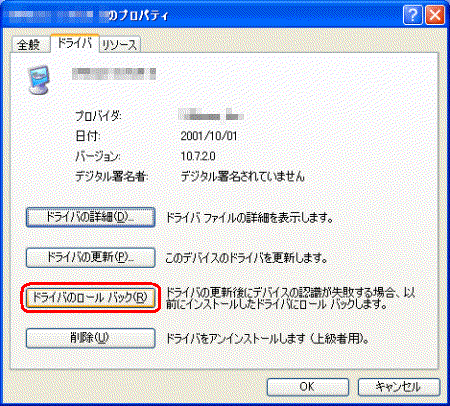450x406 pixels.
Task: Click the のプロパティ title bar text
Action: pyautogui.click(x=139, y=16)
